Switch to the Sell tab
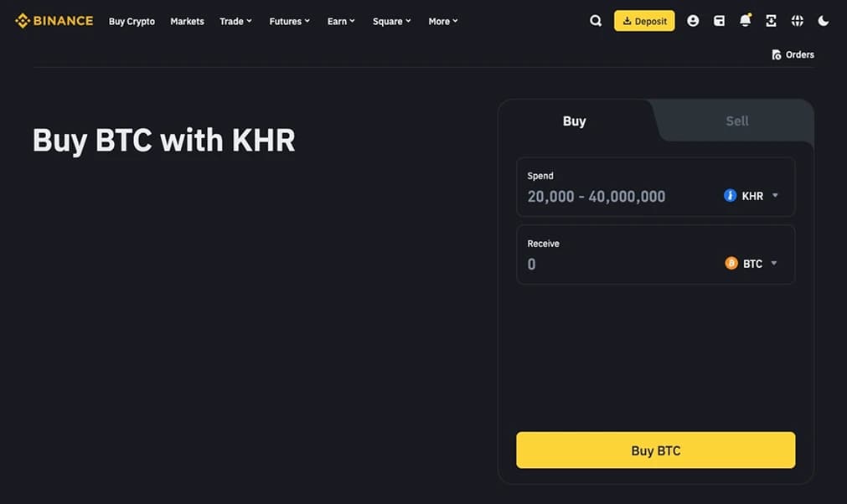847x504 pixels. pos(736,121)
